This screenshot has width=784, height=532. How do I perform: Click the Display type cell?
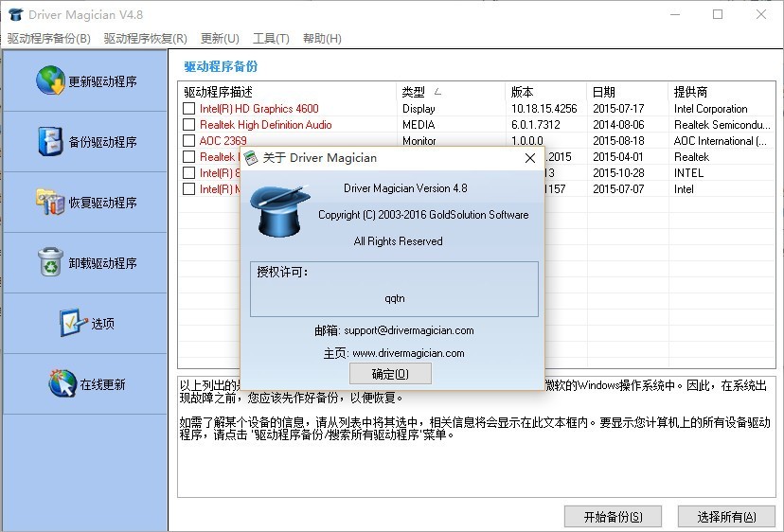click(x=419, y=109)
